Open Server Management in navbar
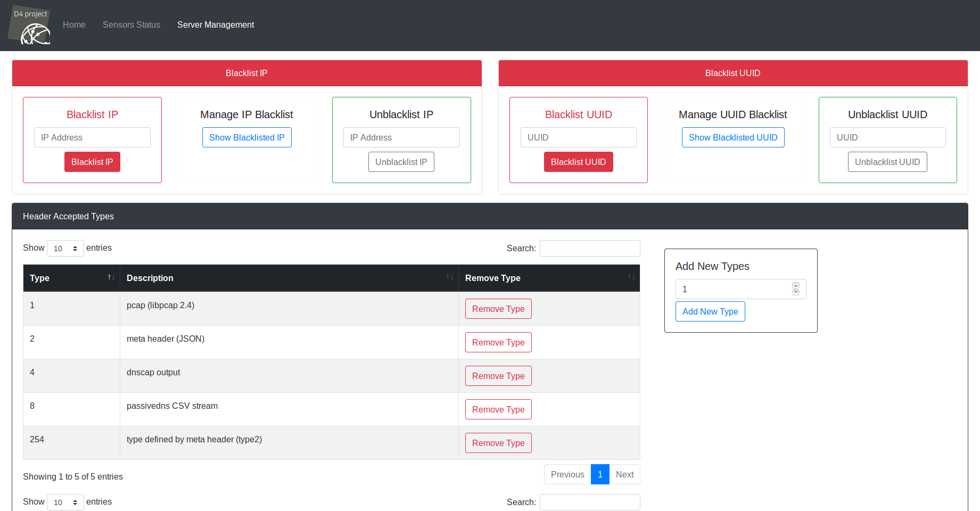Viewport: 980px width, 511px height. [215, 25]
